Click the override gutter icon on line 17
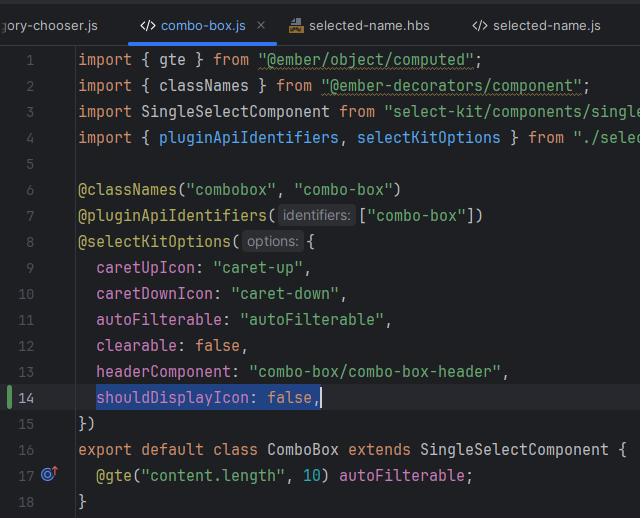The image size is (640, 518). 49,474
